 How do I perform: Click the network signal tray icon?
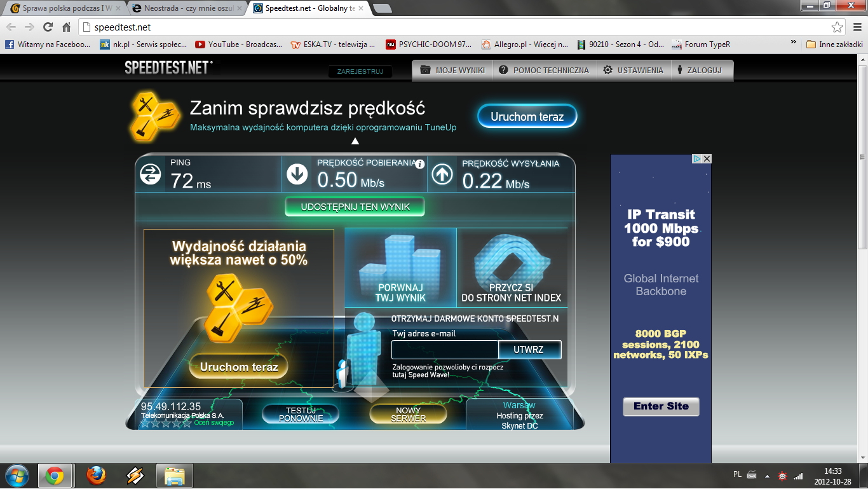tap(798, 476)
